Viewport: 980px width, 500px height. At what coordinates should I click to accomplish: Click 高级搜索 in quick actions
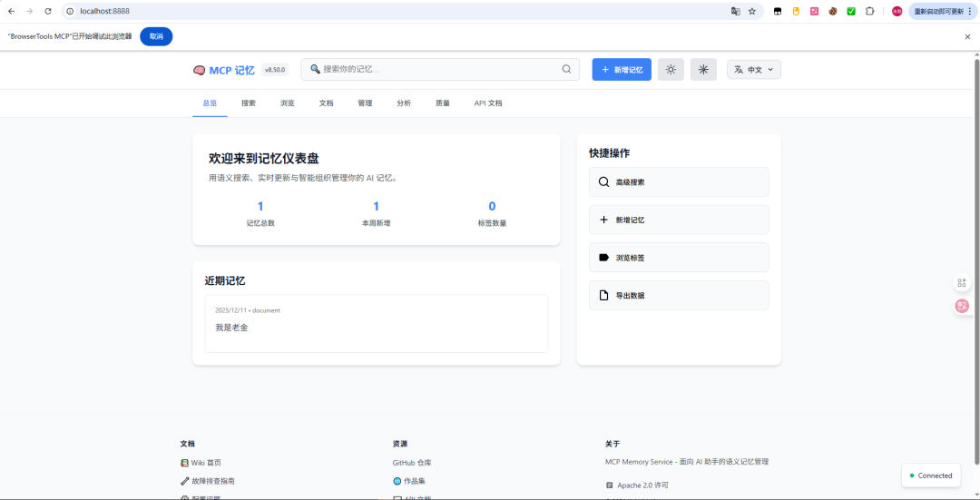click(x=679, y=182)
